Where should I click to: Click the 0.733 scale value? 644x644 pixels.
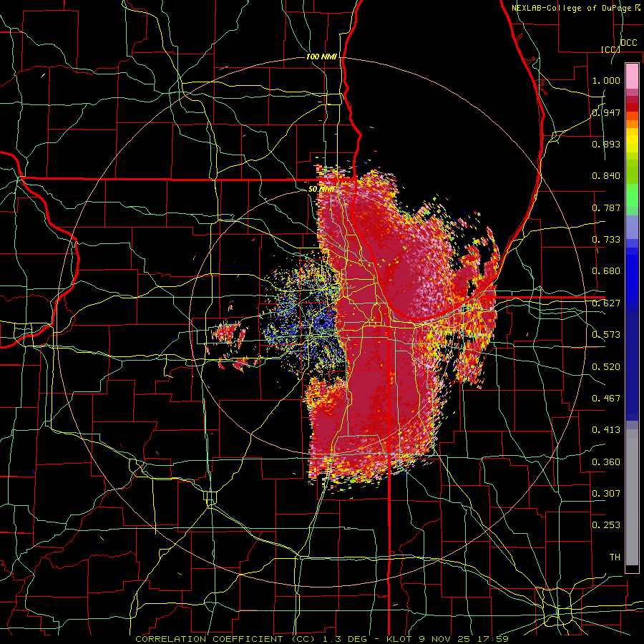[x=606, y=240]
